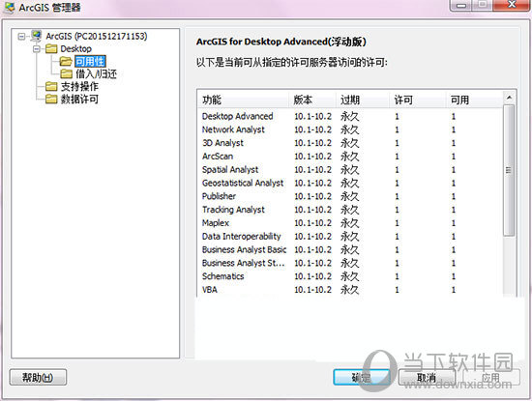
Task: Sort by the 过期 column header
Action: pos(363,100)
